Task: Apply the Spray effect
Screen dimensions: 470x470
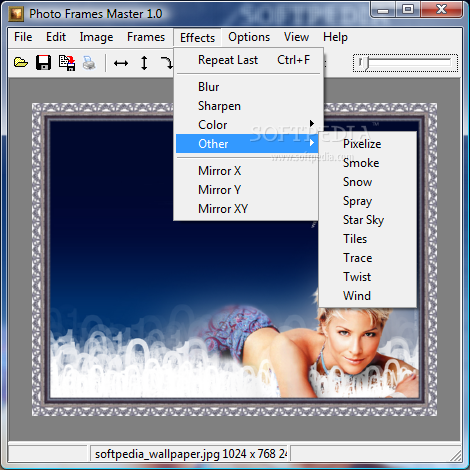Action: tap(368, 201)
